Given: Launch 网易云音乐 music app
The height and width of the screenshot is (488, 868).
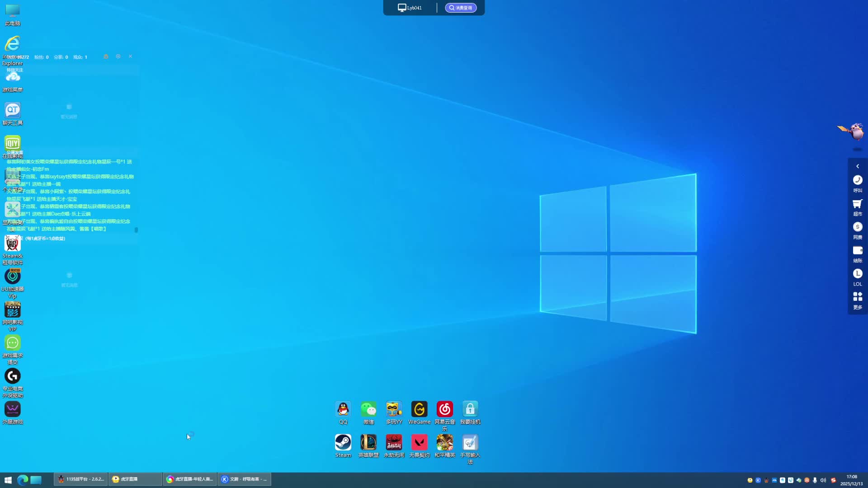Looking at the screenshot, I should [x=444, y=409].
